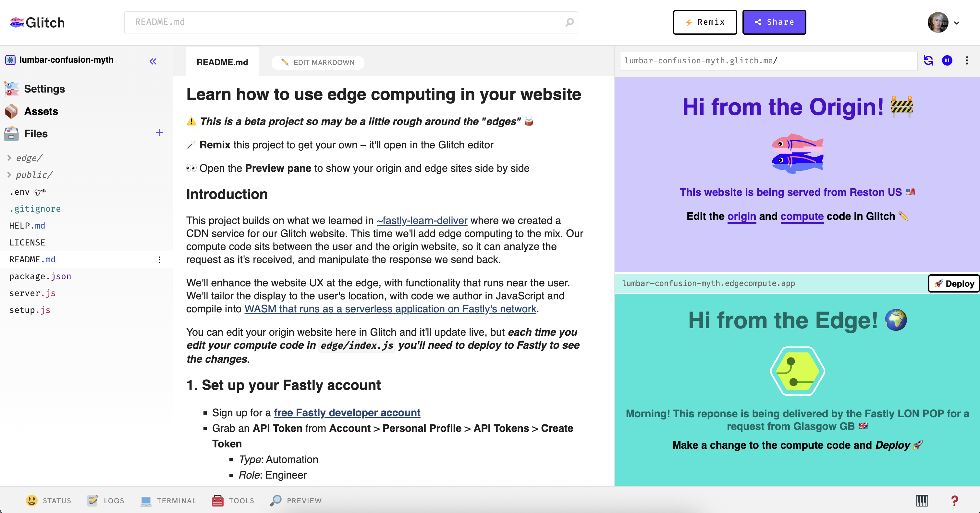
Task: Open the server.js file
Action: [32, 293]
